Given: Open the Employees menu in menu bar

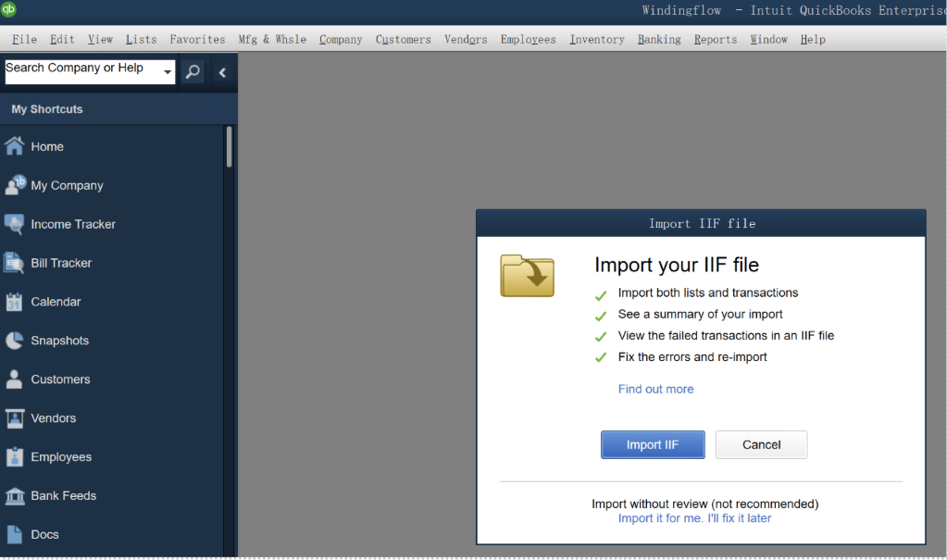Looking at the screenshot, I should (528, 39).
